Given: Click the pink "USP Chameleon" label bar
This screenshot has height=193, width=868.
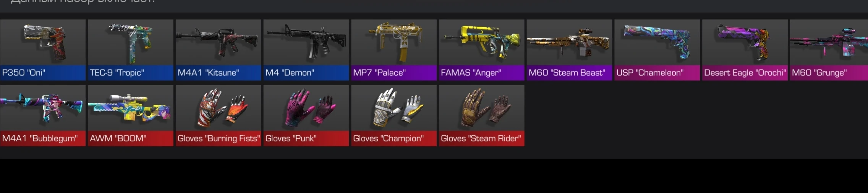Looking at the screenshot, I should pos(657,73).
